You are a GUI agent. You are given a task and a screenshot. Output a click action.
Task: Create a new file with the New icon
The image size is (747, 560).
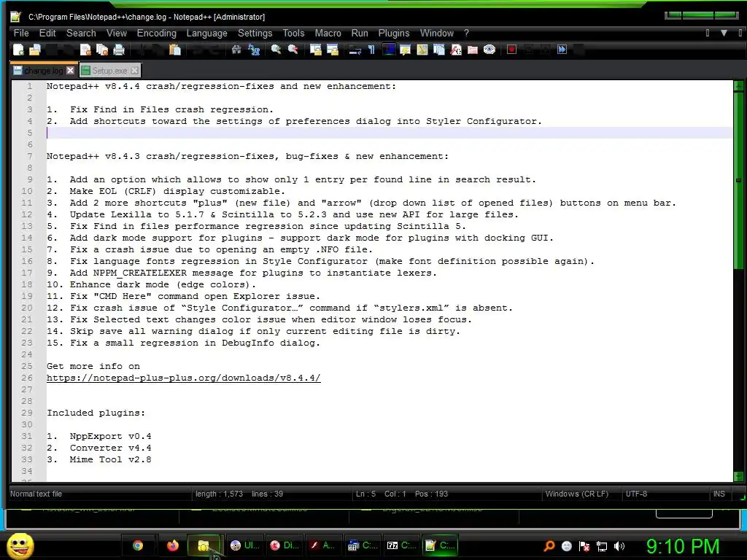coord(18,50)
